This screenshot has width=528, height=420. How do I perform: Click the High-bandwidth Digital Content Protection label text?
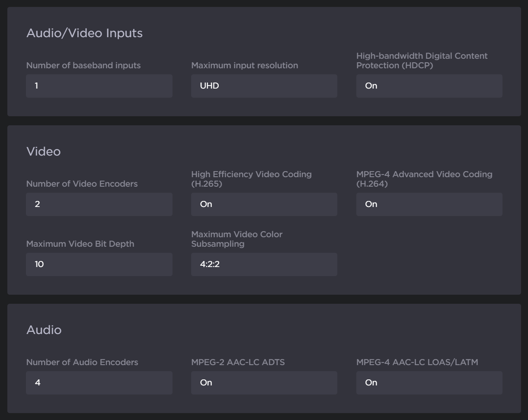coord(422,60)
